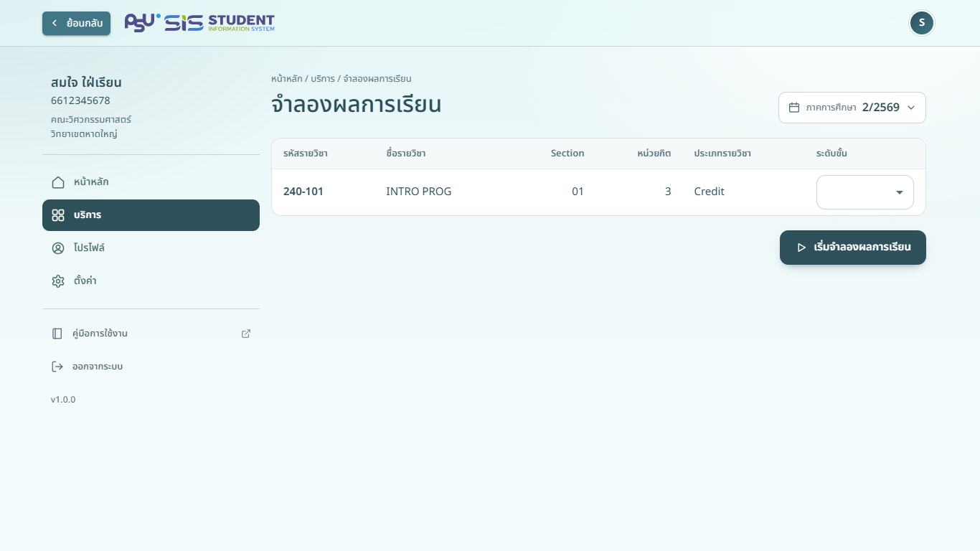The height and width of the screenshot is (551, 980).
Task: Click the calendar icon in semester selector
Action: 794,108
